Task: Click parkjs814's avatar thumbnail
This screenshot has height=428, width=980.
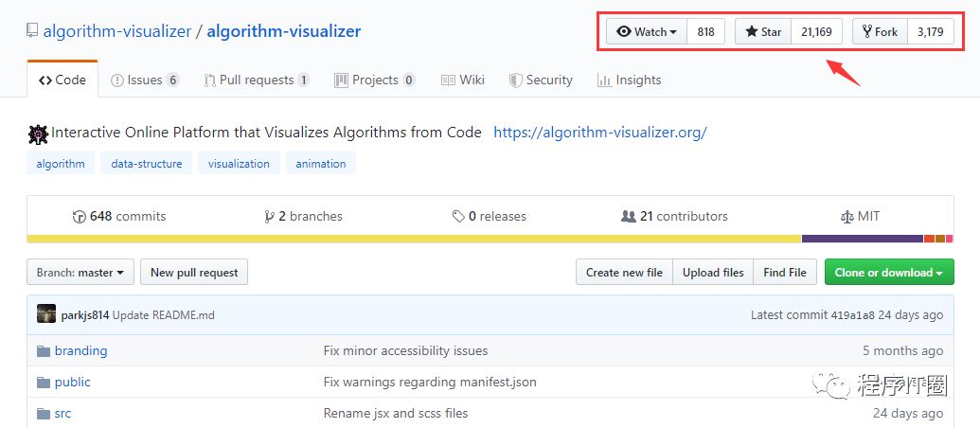Action: [x=46, y=314]
